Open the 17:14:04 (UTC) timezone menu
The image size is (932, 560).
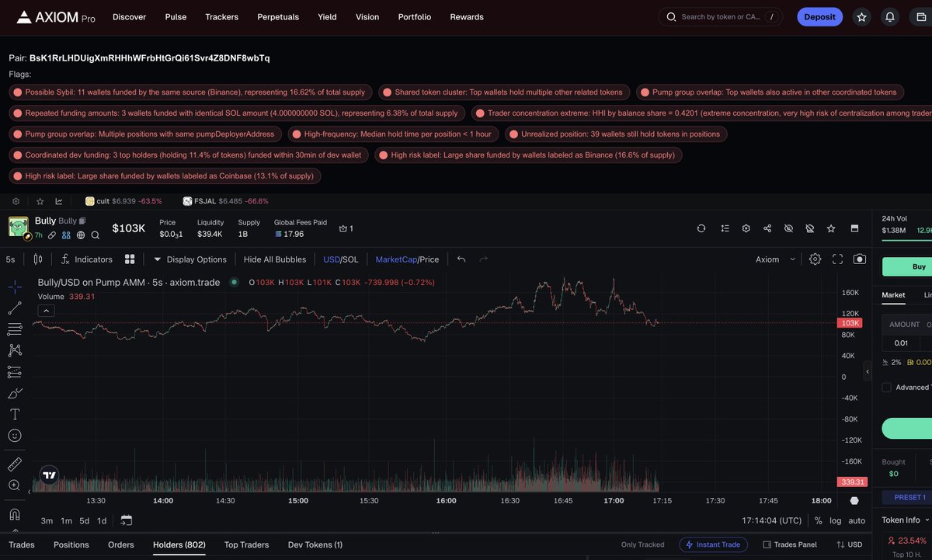[x=772, y=520]
